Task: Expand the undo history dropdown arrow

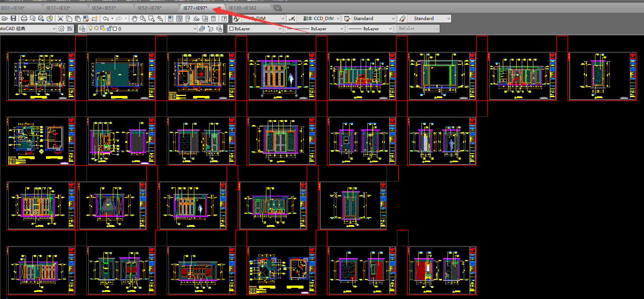Action: [112, 19]
